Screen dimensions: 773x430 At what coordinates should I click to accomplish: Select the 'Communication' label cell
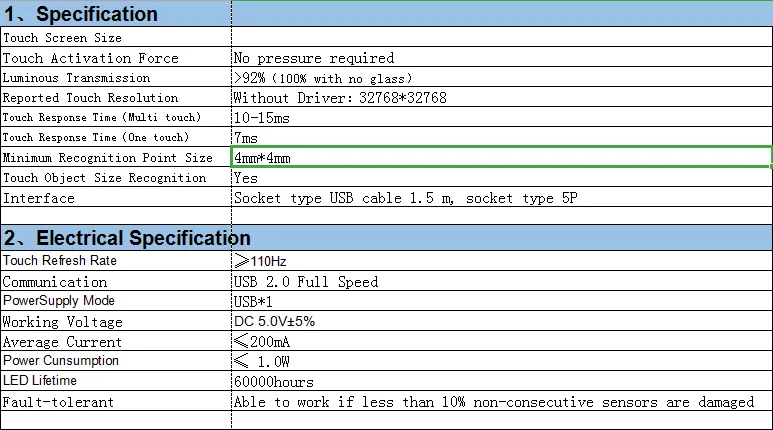[x=116, y=281]
